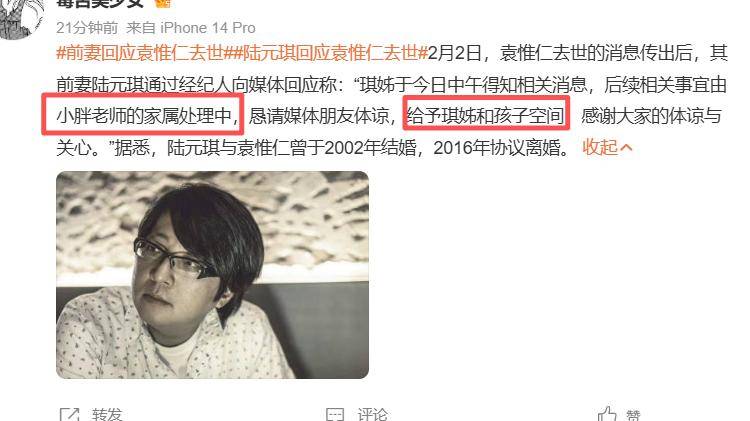Click the 赞 label
The height and width of the screenshot is (421, 750).
[633, 416]
